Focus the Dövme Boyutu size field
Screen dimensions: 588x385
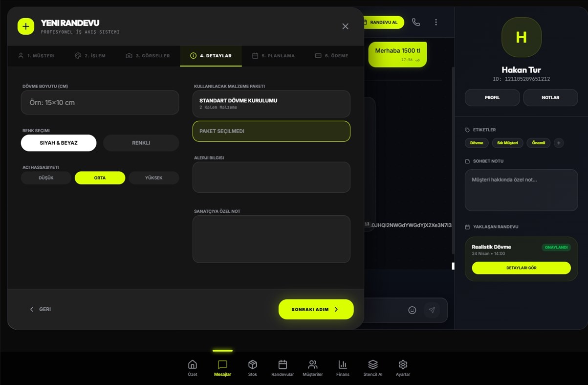click(x=100, y=103)
